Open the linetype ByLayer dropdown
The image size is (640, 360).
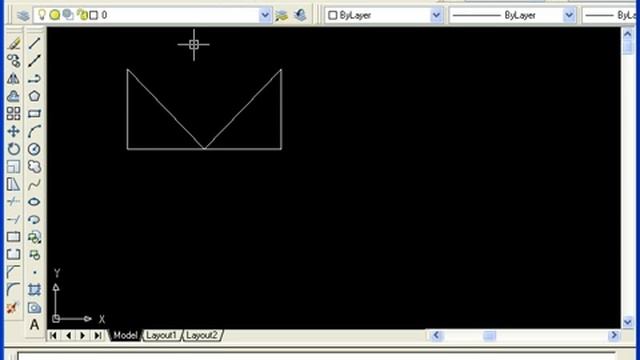point(569,16)
